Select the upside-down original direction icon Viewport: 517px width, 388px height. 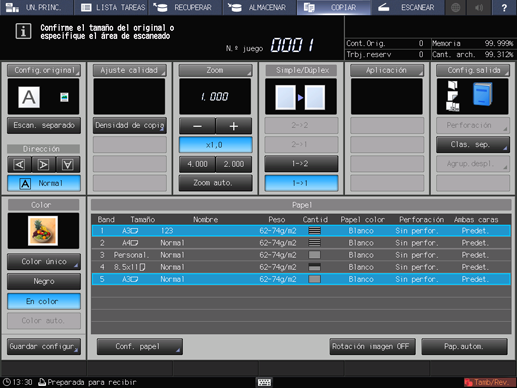coord(68,164)
